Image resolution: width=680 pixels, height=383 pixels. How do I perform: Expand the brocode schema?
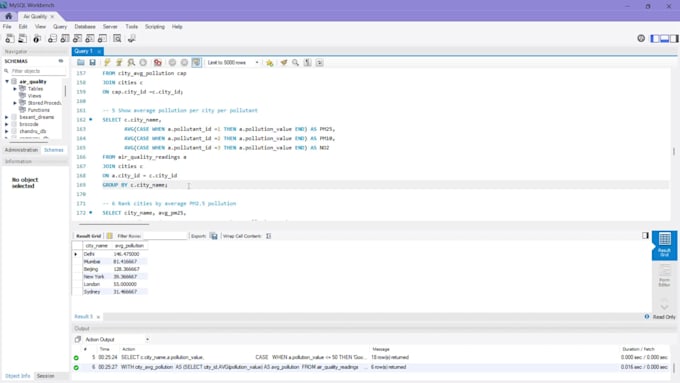(7, 124)
